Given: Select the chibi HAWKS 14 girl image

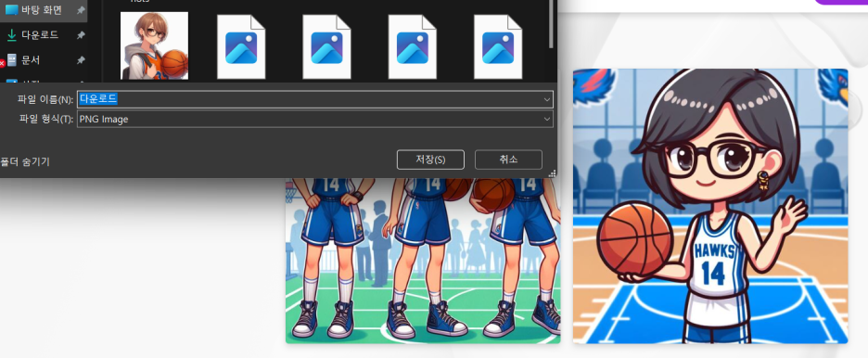Looking at the screenshot, I should coord(710,206).
